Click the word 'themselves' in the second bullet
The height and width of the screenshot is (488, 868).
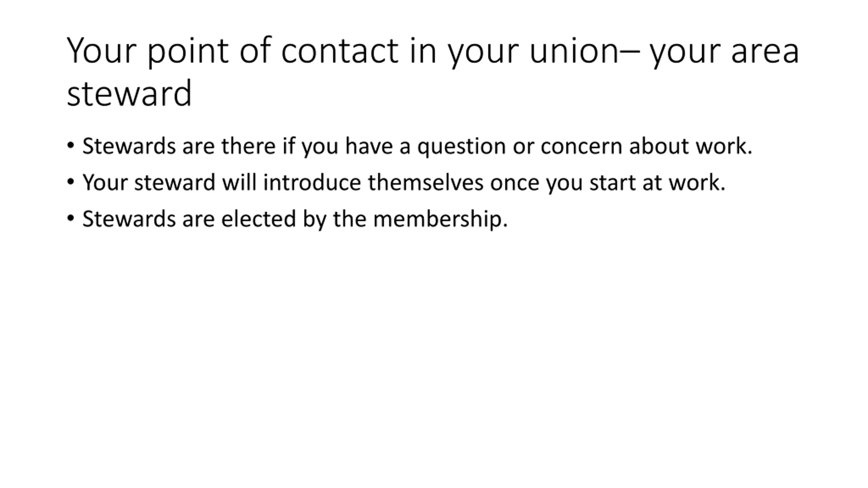(426, 182)
